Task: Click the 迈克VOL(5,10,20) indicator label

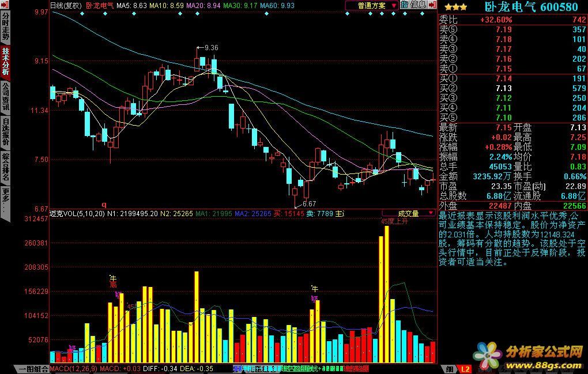Action: [78, 214]
